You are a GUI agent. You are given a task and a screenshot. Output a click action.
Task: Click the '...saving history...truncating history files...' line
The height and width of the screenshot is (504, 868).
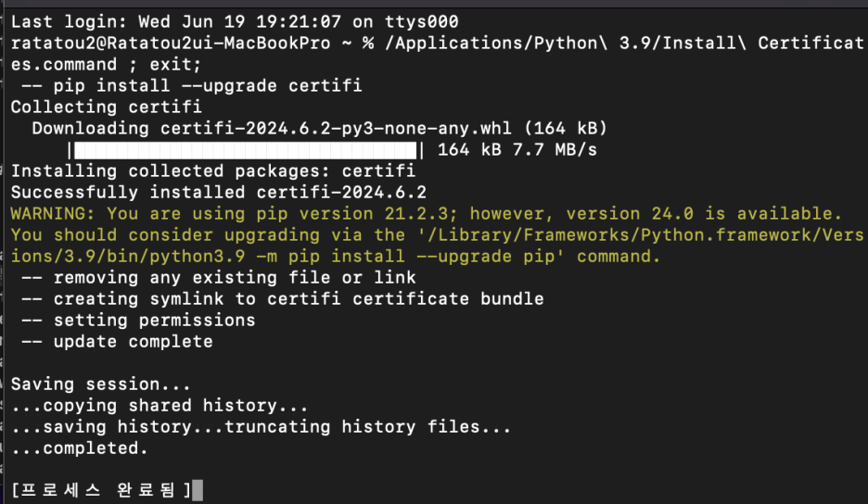tap(261, 427)
